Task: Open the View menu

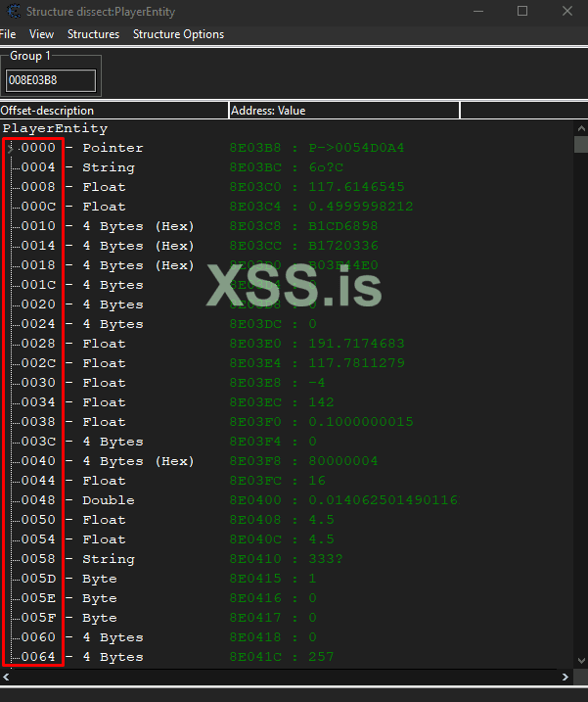Action: tap(42, 34)
